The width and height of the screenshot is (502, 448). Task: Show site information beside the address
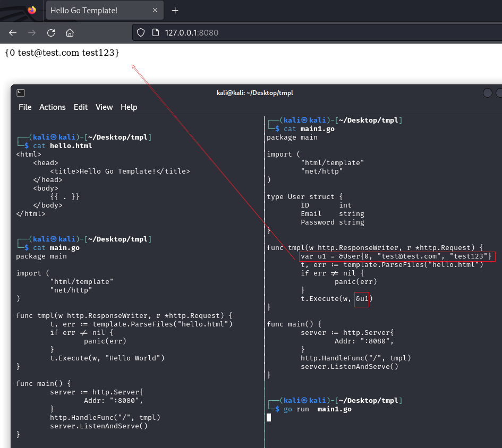(155, 32)
